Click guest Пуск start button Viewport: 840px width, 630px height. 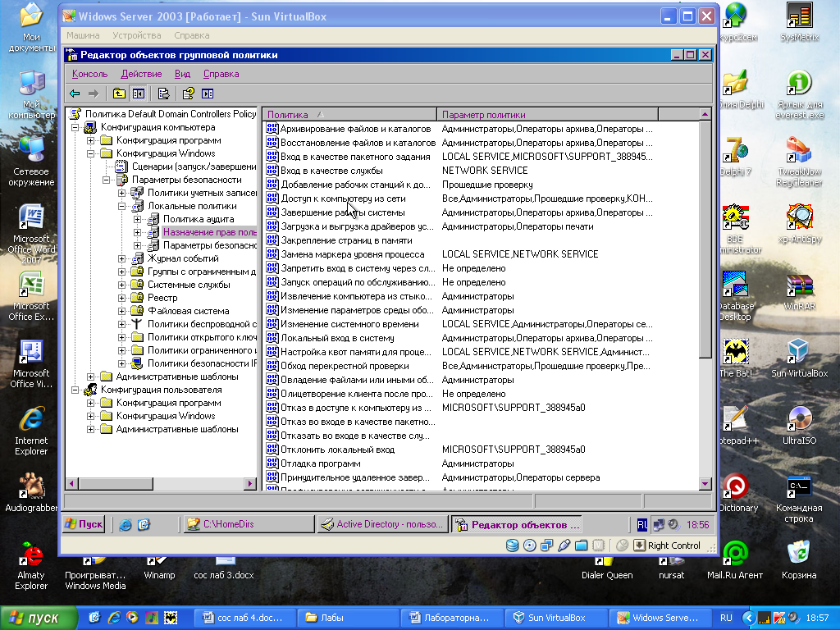tap(84, 524)
